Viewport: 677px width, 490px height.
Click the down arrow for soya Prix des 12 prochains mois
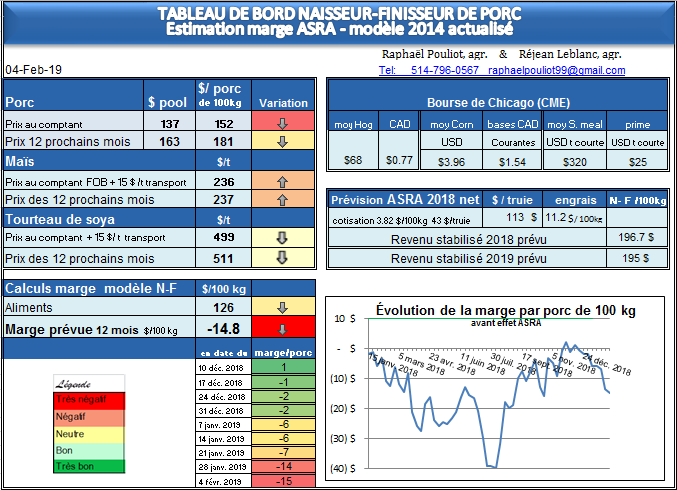pos(283,258)
